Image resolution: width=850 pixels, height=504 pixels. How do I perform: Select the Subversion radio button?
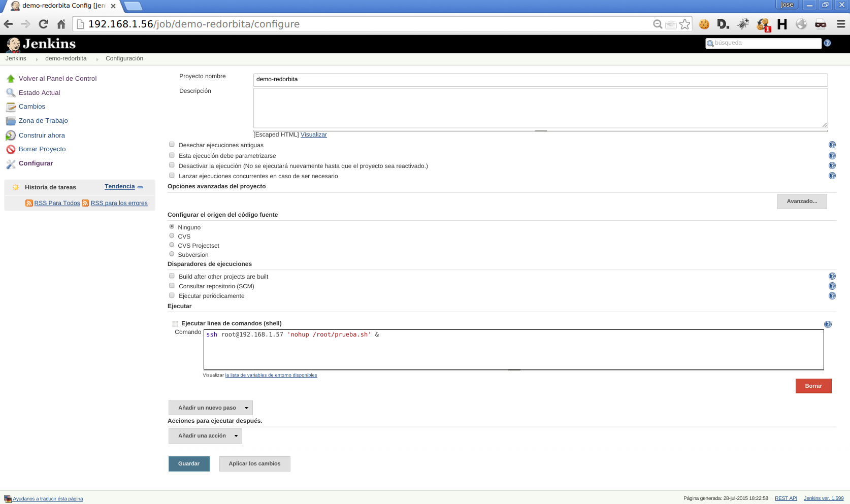point(172,254)
